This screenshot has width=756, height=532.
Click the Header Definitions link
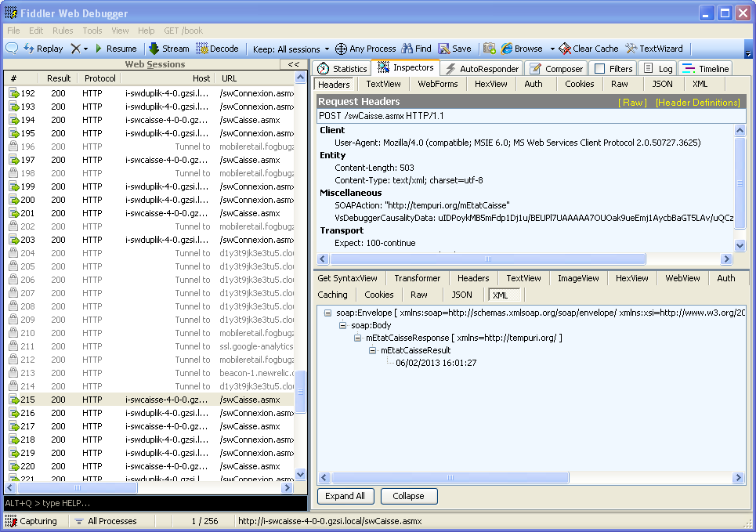(x=697, y=103)
